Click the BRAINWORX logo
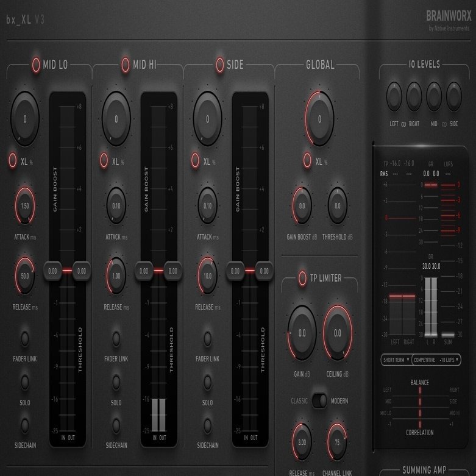The height and width of the screenshot is (476, 476). 449,16
